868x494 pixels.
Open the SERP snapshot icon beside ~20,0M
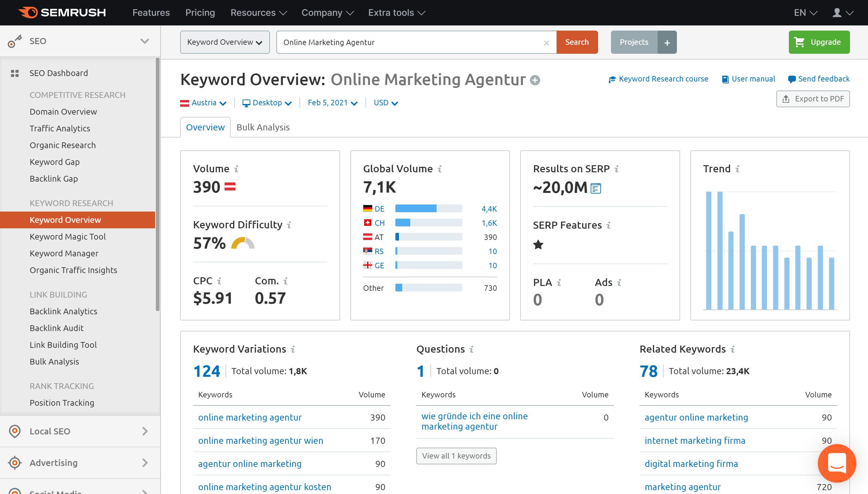point(596,188)
